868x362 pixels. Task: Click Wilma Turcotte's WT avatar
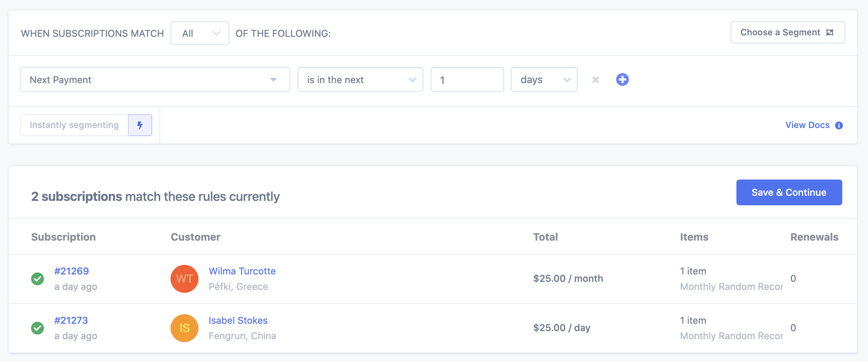pos(184,279)
